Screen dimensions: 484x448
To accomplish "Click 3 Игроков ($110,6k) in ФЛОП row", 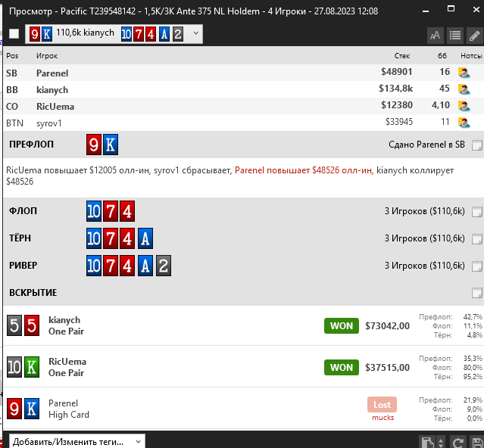I will point(424,211).
